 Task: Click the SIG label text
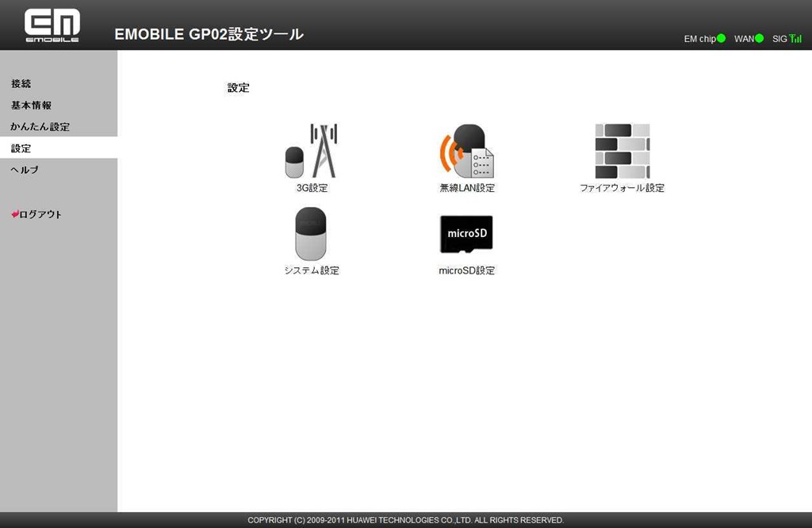pos(779,39)
